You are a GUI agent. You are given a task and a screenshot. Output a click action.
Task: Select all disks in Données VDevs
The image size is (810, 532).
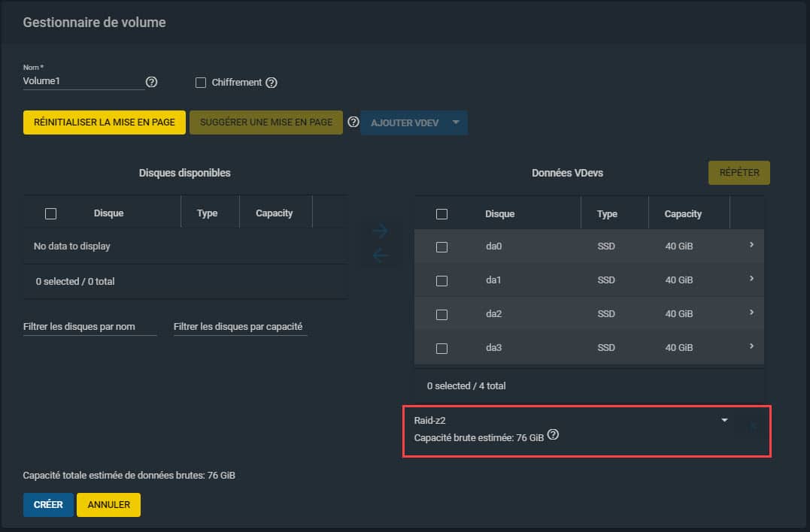(441, 214)
